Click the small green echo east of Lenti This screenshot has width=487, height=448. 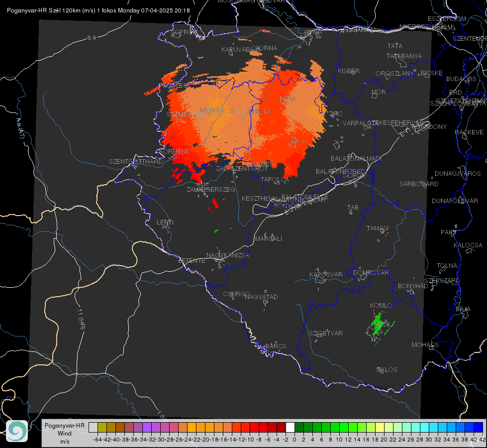216,230
